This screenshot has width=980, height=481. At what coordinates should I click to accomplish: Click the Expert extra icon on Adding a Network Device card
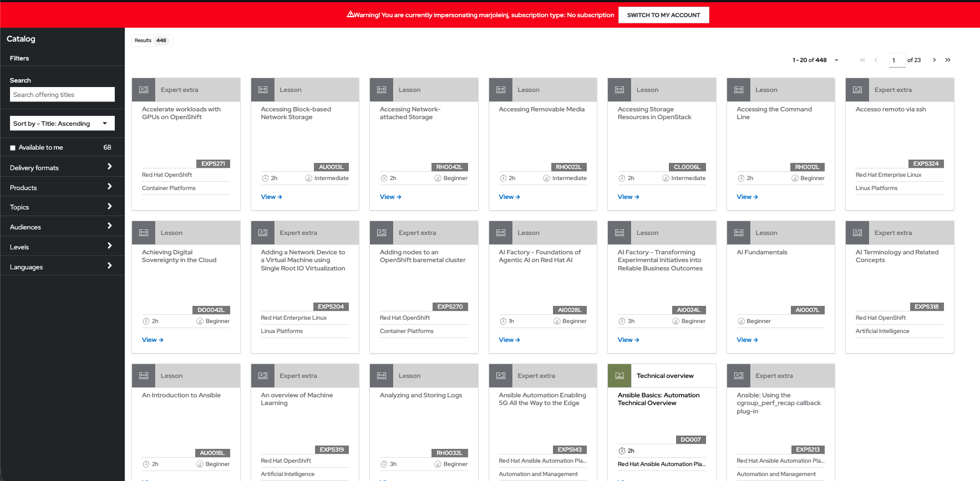tap(263, 233)
